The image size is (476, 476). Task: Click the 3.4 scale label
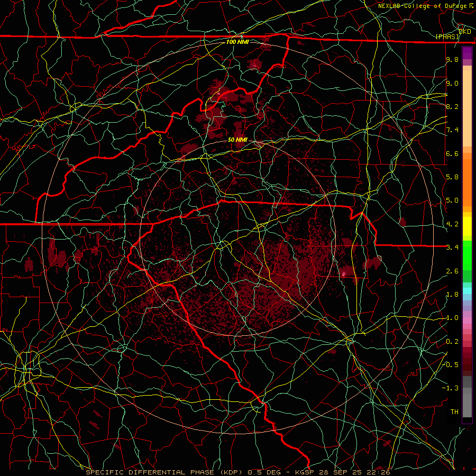(452, 248)
